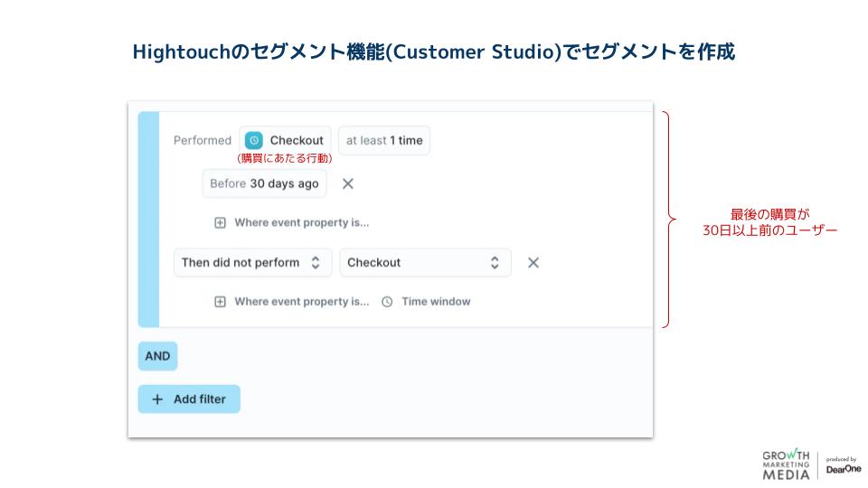Edit the Before 30 days ago timeframe
The height and width of the screenshot is (488, 868).
pyautogui.click(x=264, y=183)
